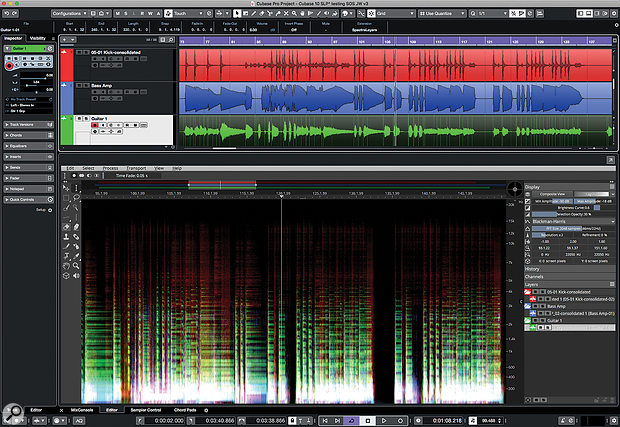Open the editor in separate window icon
The image size is (620, 427).
[x=611, y=160]
